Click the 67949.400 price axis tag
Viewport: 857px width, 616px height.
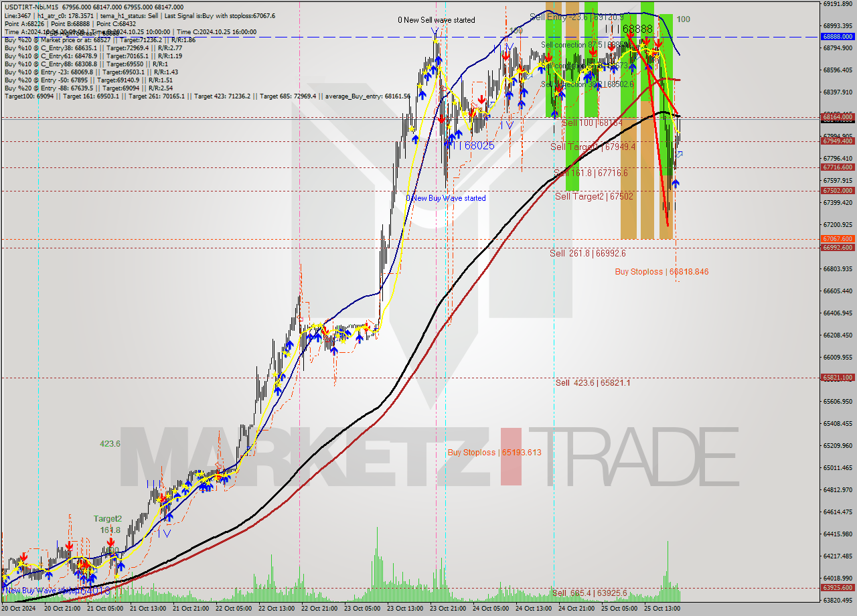[x=837, y=141]
